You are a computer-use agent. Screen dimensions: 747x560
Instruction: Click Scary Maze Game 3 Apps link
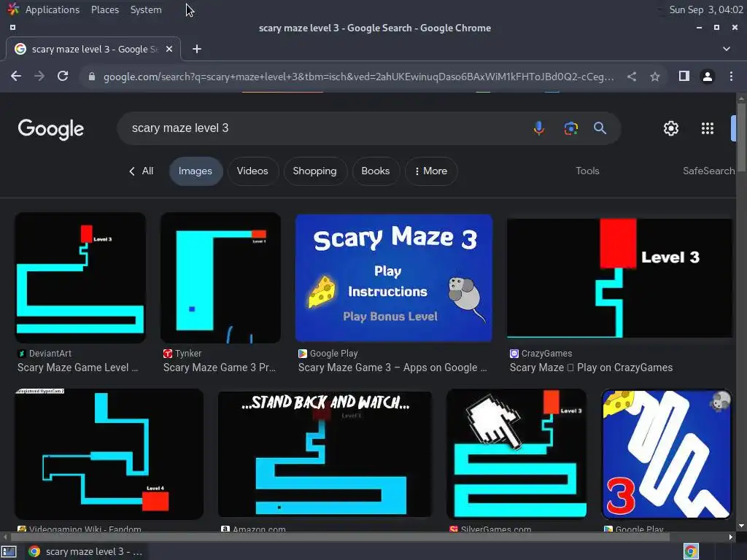[x=392, y=367]
